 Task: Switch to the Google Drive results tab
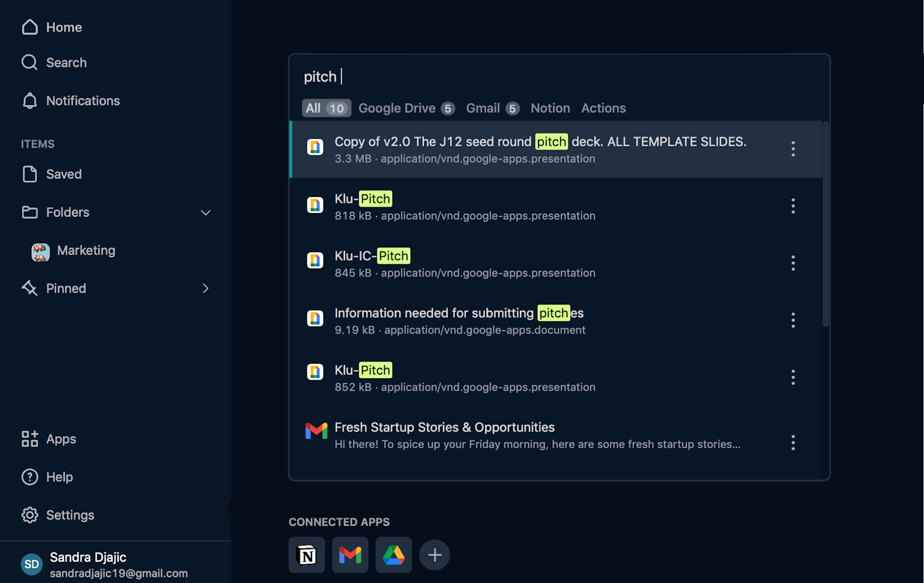click(406, 108)
